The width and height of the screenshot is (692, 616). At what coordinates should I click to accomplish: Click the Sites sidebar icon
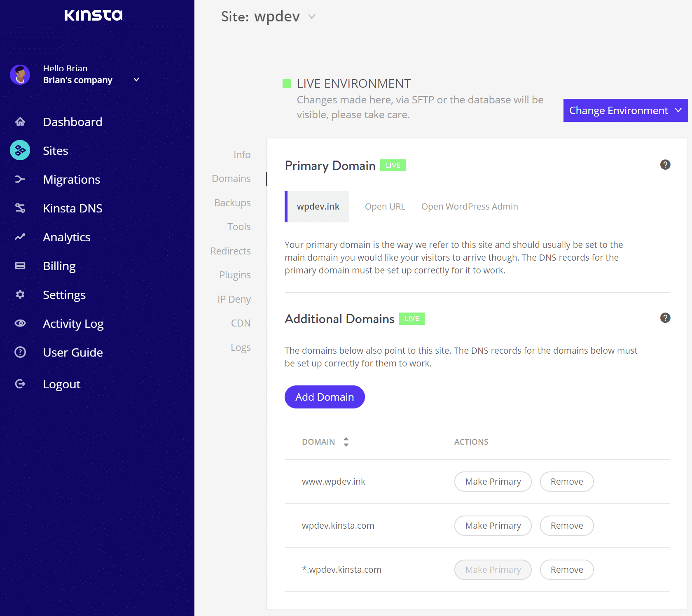20,150
